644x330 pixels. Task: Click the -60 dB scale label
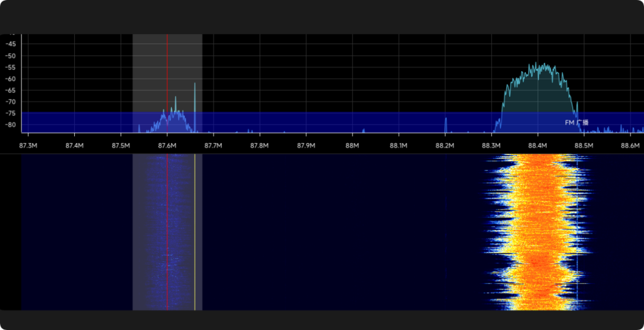[11, 79]
